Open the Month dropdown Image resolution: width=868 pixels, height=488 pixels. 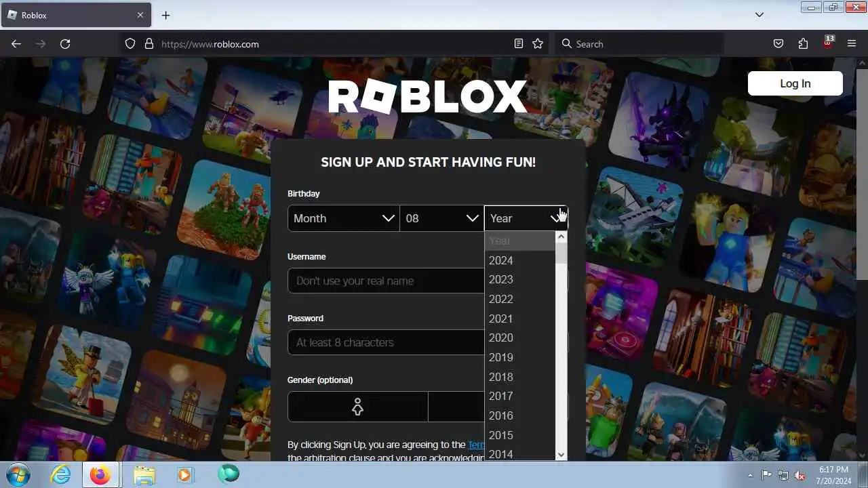click(343, 218)
